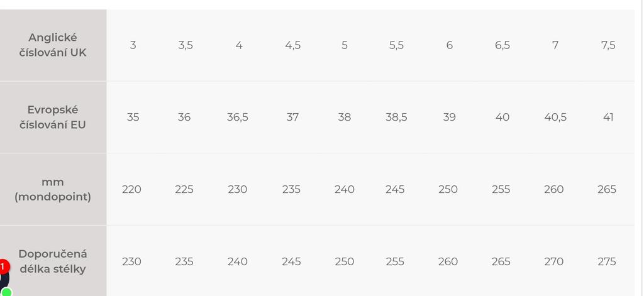Click insole length 275 cell

(x=607, y=261)
